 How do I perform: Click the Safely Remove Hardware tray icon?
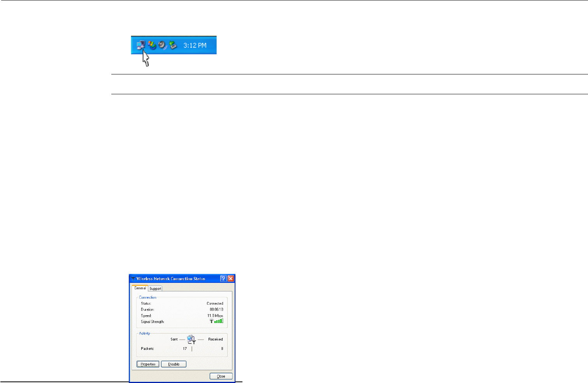click(x=173, y=45)
